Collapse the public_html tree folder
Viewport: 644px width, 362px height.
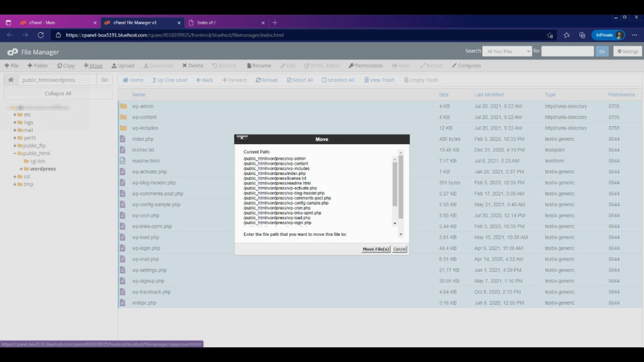[15, 153]
